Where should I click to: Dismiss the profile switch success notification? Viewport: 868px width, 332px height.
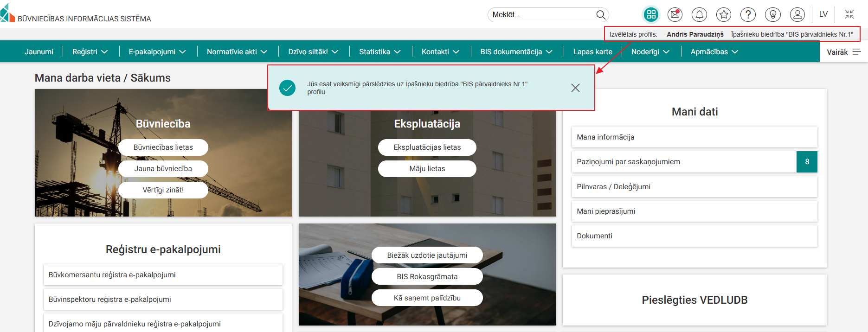tap(575, 88)
